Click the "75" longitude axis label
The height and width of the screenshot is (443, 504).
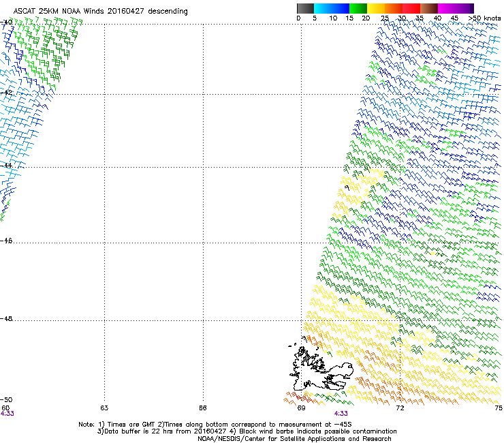499,408
